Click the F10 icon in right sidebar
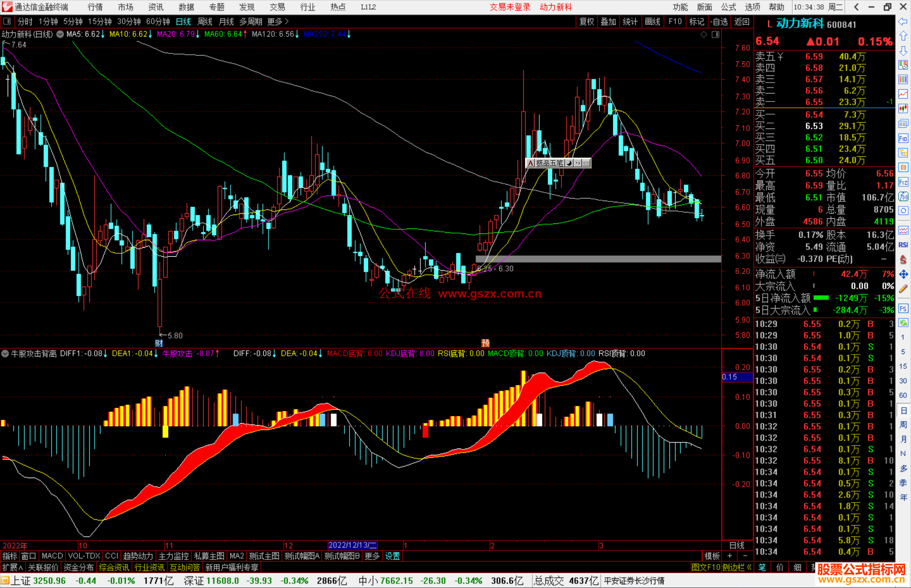Screen dimensions: 911x588 [903, 139]
